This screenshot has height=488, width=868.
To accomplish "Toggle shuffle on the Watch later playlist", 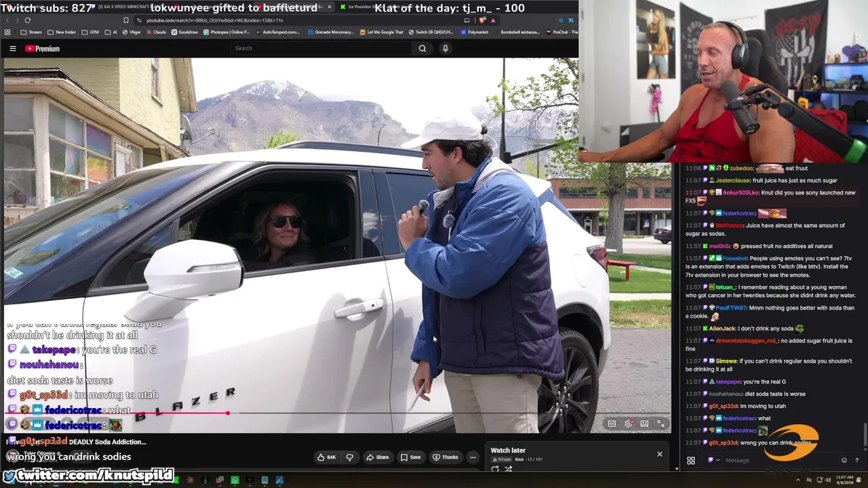I will [x=508, y=469].
